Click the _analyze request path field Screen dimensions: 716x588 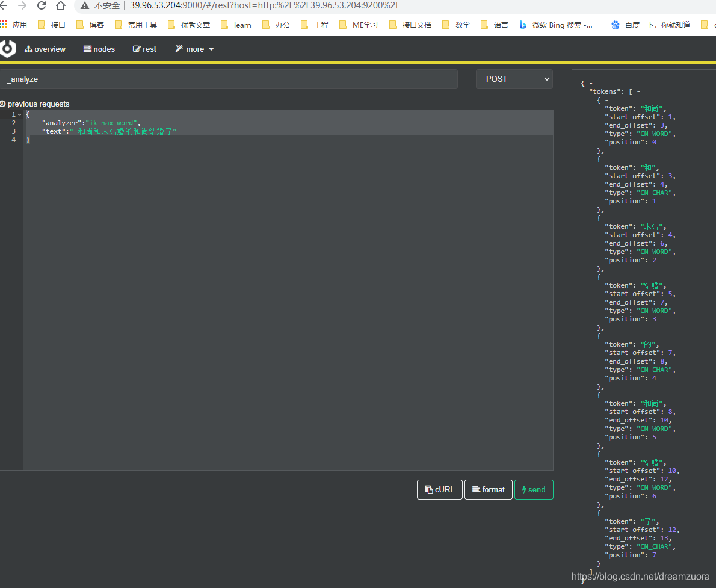click(x=229, y=79)
